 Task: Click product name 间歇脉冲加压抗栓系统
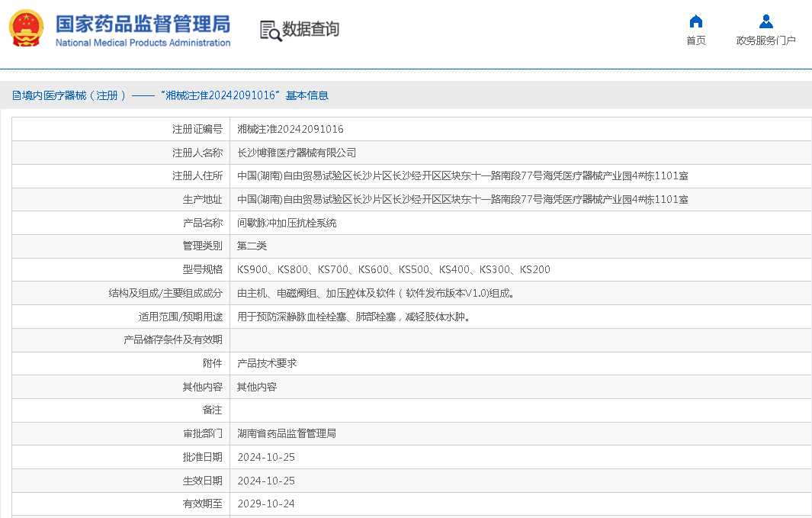287,223
